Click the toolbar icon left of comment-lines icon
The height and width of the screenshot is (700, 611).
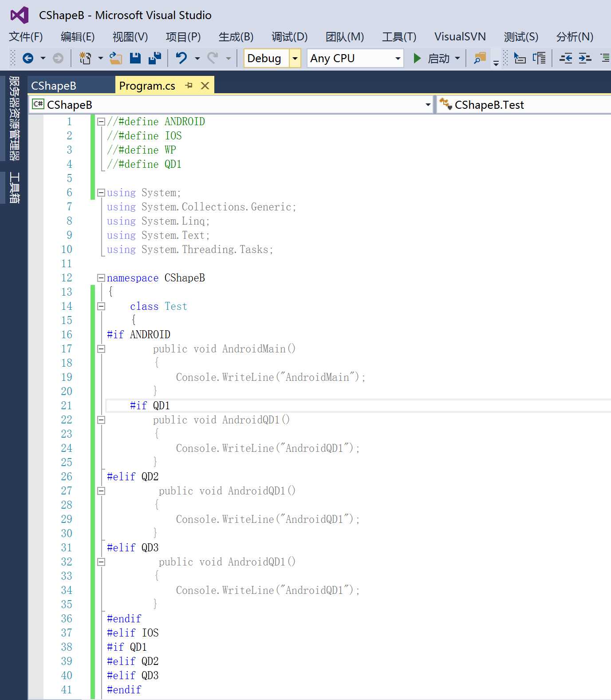click(x=520, y=58)
